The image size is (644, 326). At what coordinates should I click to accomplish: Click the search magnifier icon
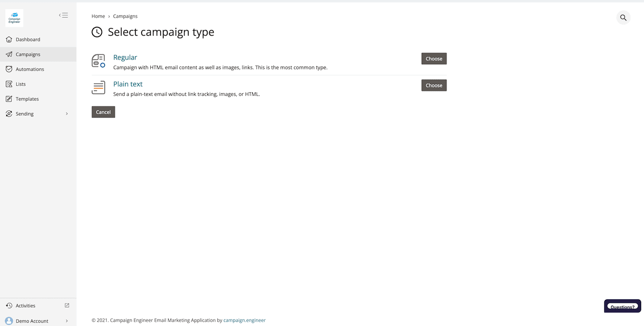click(x=623, y=18)
